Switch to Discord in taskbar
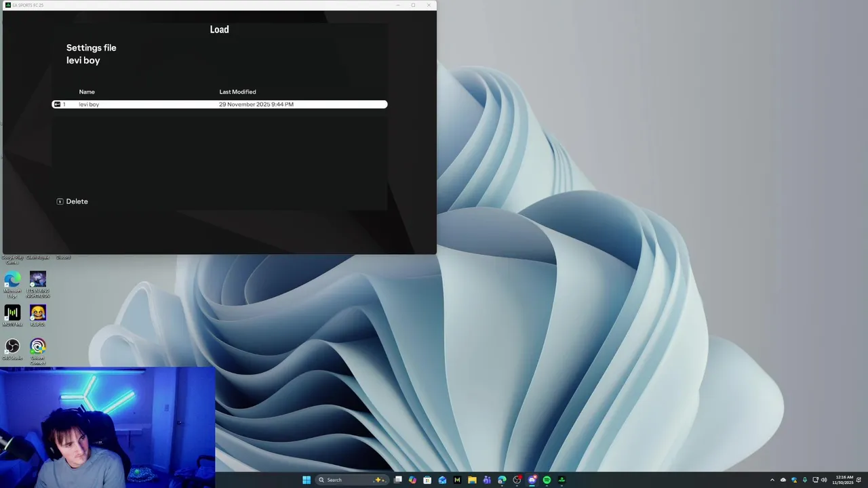This screenshot has height=488, width=868. (532, 480)
